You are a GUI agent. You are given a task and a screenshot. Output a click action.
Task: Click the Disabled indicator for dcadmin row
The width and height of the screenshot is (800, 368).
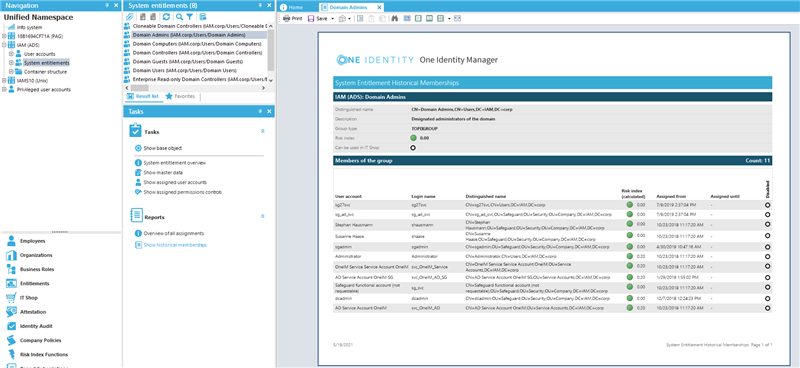pyautogui.click(x=768, y=298)
